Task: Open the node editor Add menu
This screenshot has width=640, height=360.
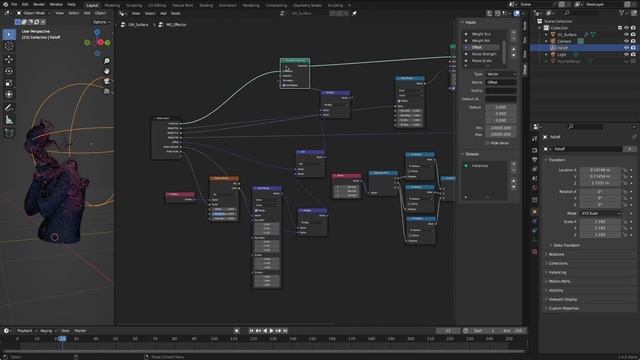Action: (x=163, y=13)
